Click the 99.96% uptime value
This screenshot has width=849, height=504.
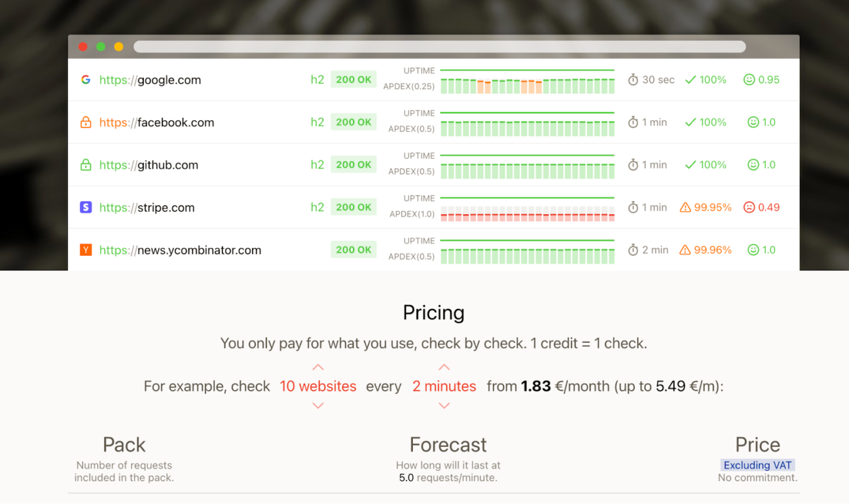(713, 250)
